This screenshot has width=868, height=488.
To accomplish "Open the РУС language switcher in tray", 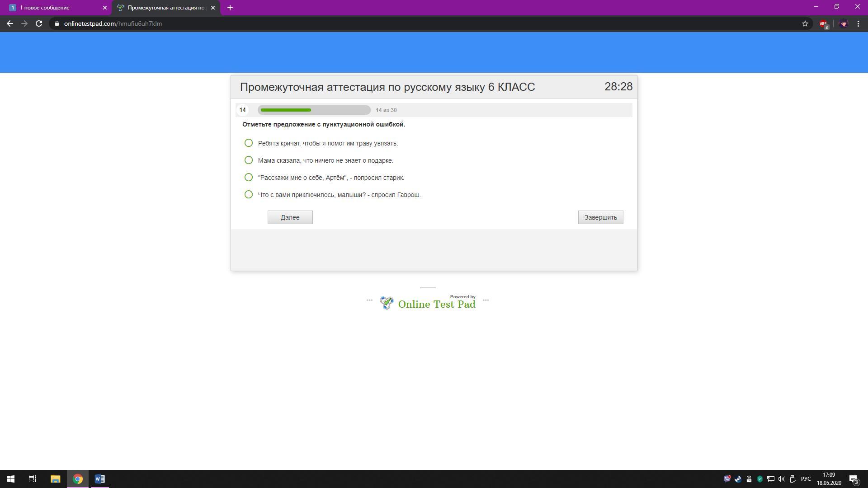I will [x=806, y=479].
